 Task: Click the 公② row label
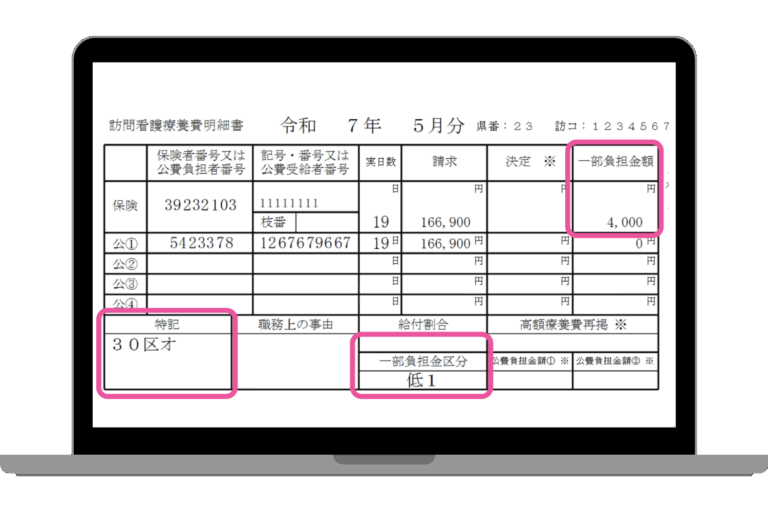[125, 264]
